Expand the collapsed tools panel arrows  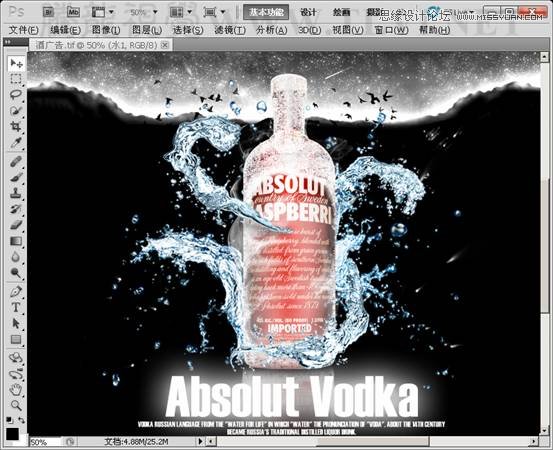pos(7,42)
